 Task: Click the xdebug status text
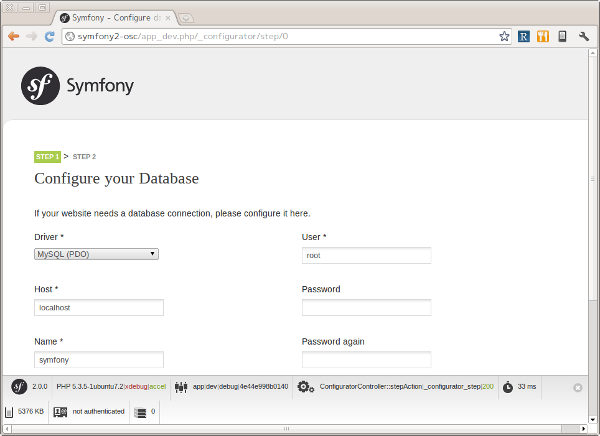point(137,387)
